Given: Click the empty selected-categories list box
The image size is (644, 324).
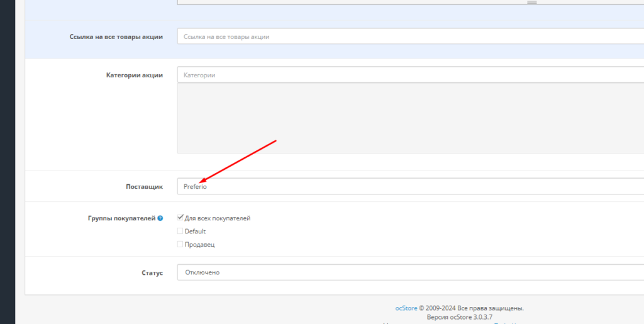Looking at the screenshot, I should coord(410,118).
